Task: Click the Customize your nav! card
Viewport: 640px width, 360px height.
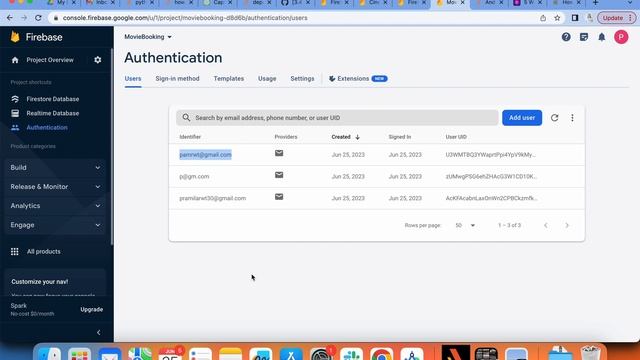Action: tap(55, 282)
